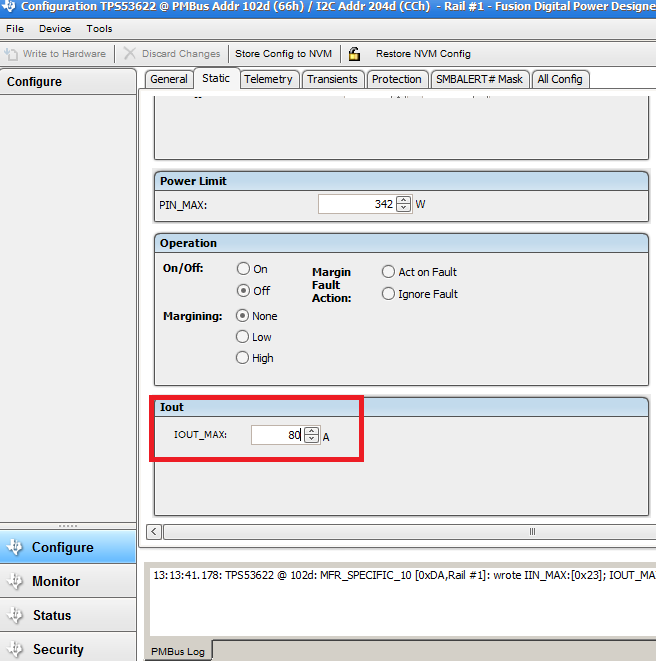Click the Operation section header
This screenshot has width=656, height=661.
pos(401,243)
